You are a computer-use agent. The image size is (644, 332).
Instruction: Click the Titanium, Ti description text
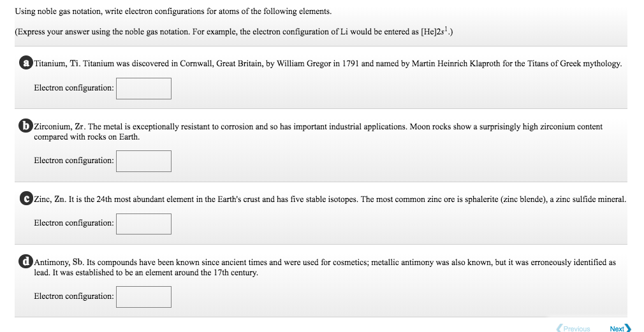point(327,64)
